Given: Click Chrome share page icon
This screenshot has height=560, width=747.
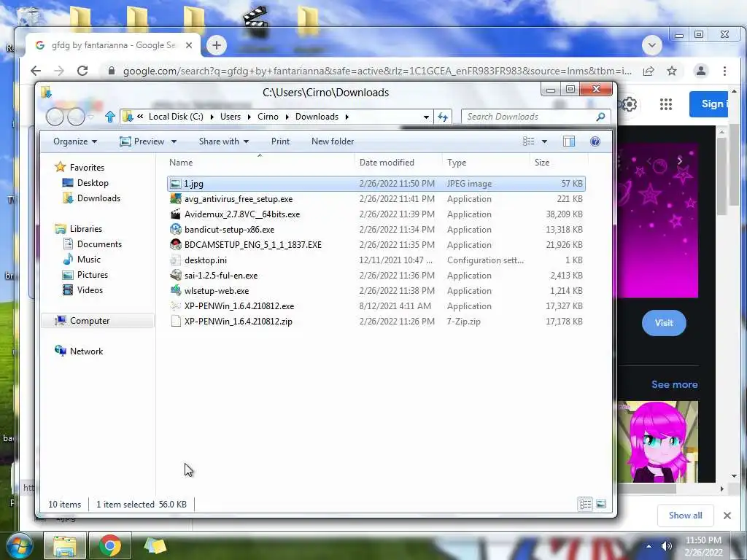Looking at the screenshot, I should point(649,71).
